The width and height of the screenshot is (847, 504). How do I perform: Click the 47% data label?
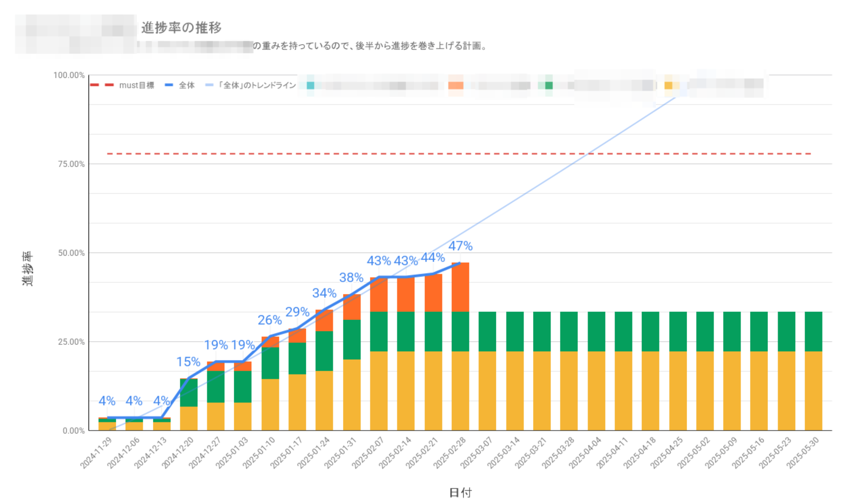tap(460, 246)
